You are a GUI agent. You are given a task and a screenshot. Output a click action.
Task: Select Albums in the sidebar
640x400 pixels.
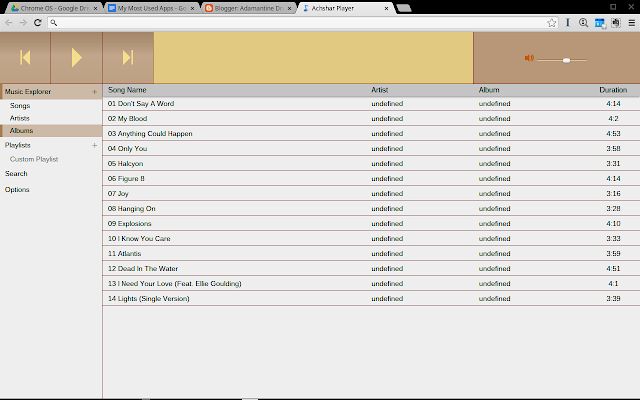(x=51, y=131)
